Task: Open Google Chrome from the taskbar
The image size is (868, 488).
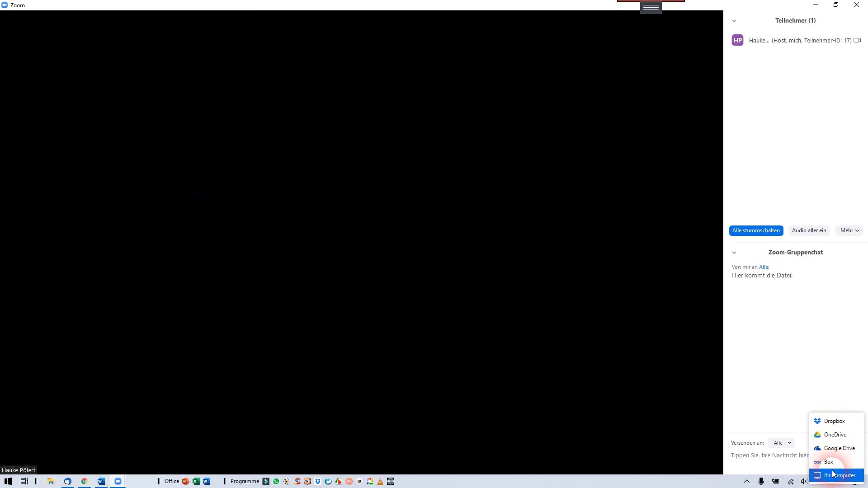Action: (84, 481)
